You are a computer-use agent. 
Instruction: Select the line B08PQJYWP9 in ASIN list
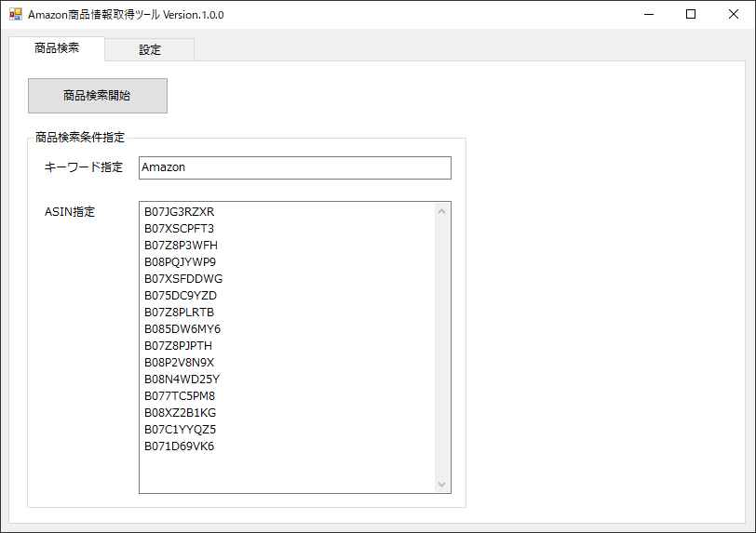pos(181,262)
